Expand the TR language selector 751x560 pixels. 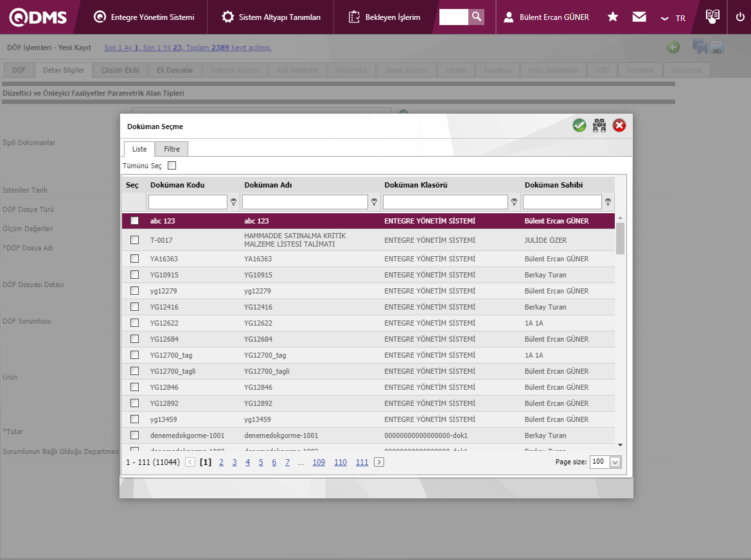[673, 18]
